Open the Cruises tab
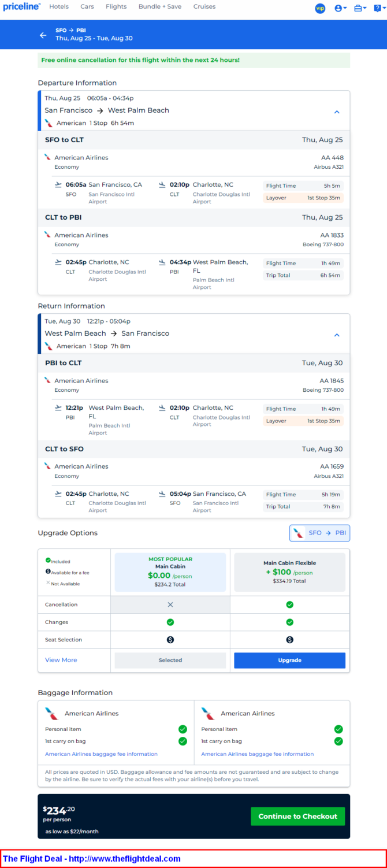The image size is (387, 868). click(x=204, y=7)
